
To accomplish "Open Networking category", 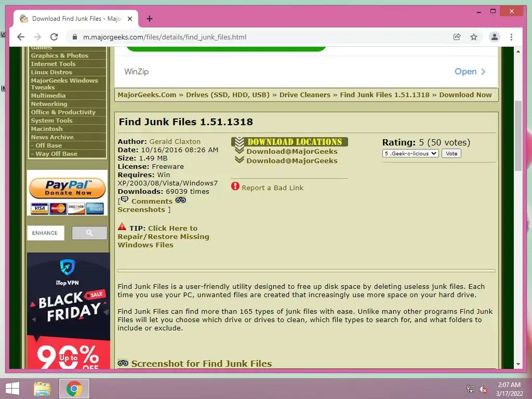I will tap(49, 104).
